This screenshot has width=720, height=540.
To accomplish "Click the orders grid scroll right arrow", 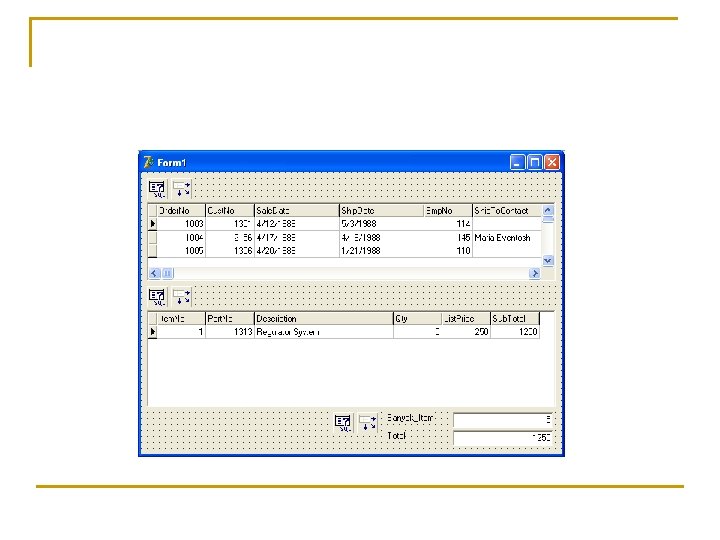I will pyautogui.click(x=534, y=274).
